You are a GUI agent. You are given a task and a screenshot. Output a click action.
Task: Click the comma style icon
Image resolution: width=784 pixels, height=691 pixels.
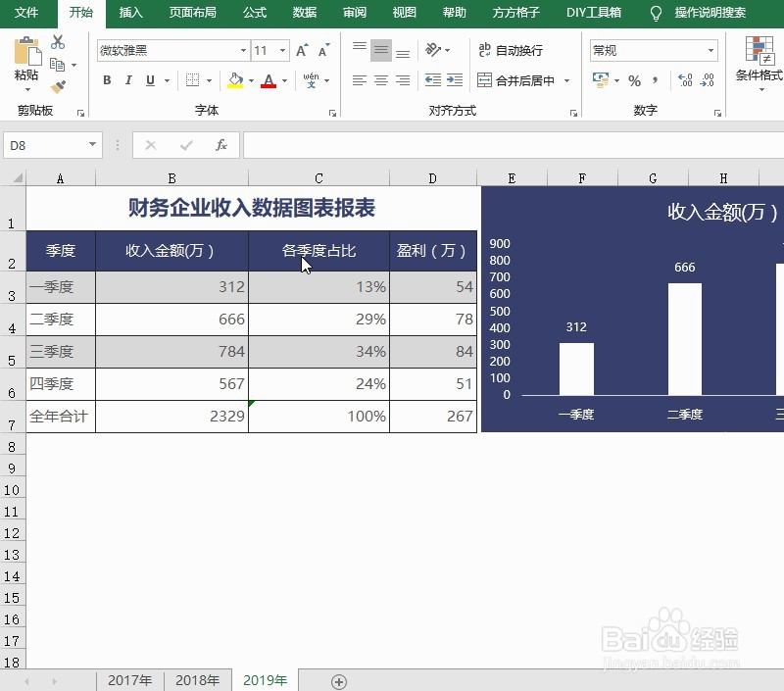tap(655, 78)
